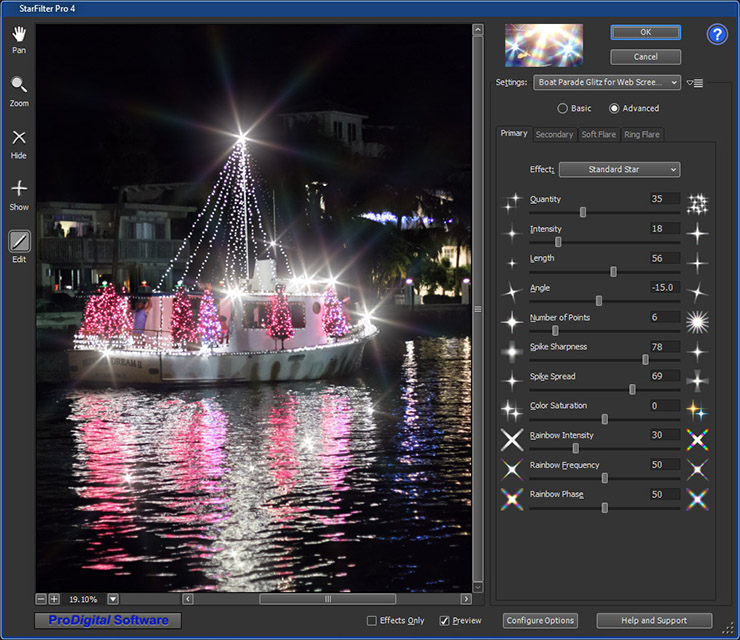Click the long Length star icon
The height and width of the screenshot is (640, 740).
point(697,263)
